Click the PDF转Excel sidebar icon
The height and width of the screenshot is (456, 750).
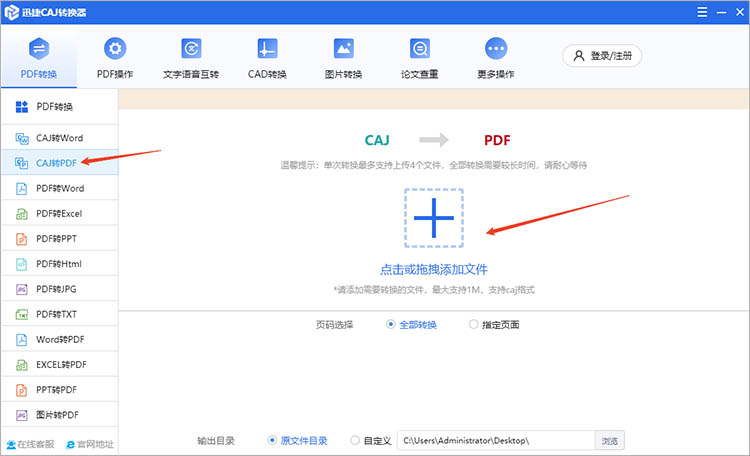coord(22,214)
